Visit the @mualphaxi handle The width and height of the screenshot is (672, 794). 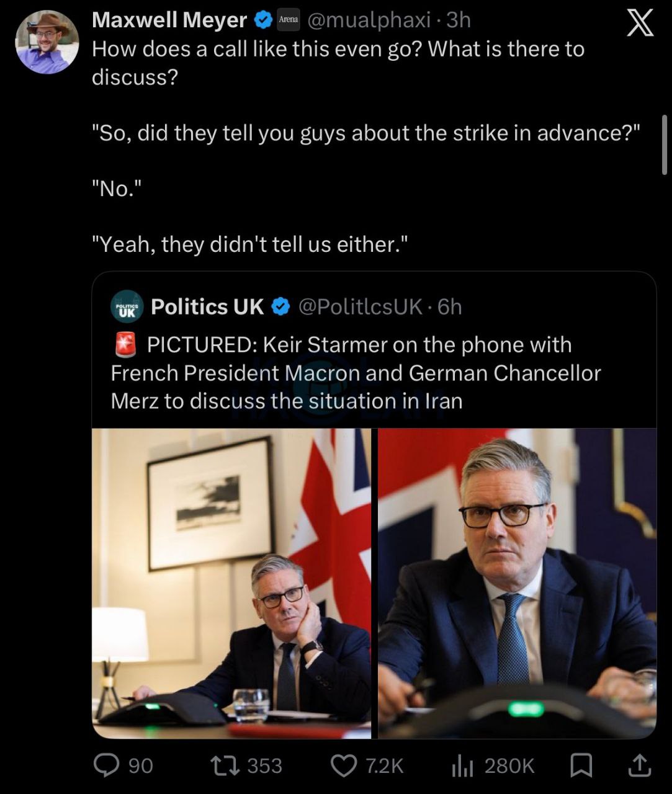click(369, 20)
